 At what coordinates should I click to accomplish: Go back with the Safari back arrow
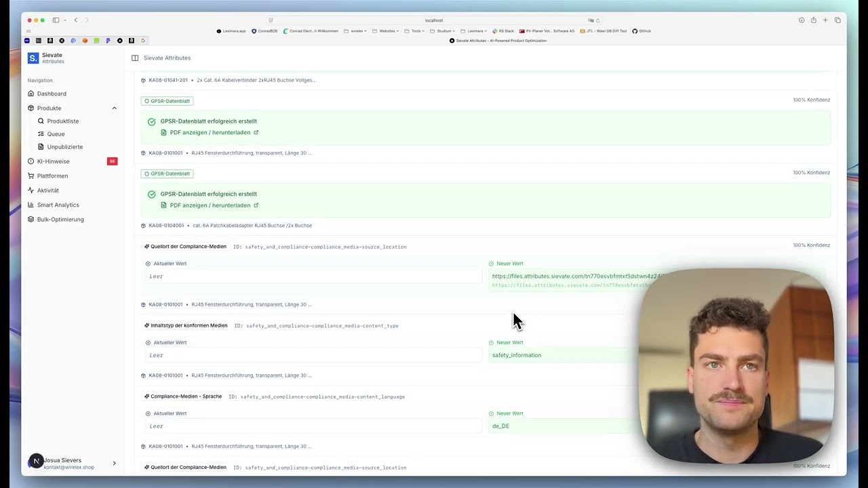pyautogui.click(x=75, y=20)
